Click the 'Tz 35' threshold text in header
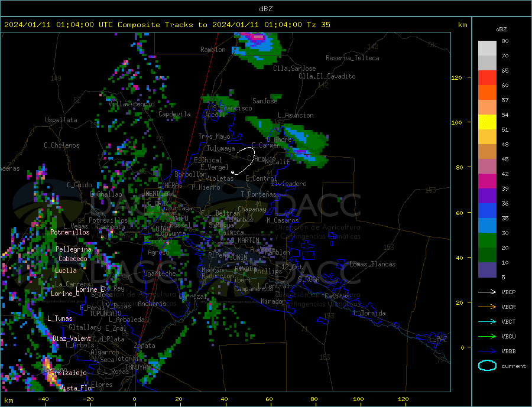 click(x=318, y=25)
